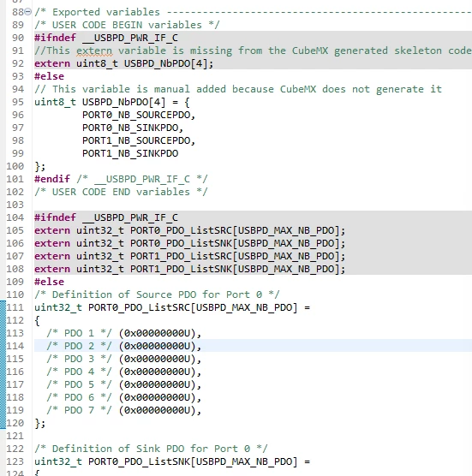Click the opening brace on line 112

(37, 320)
